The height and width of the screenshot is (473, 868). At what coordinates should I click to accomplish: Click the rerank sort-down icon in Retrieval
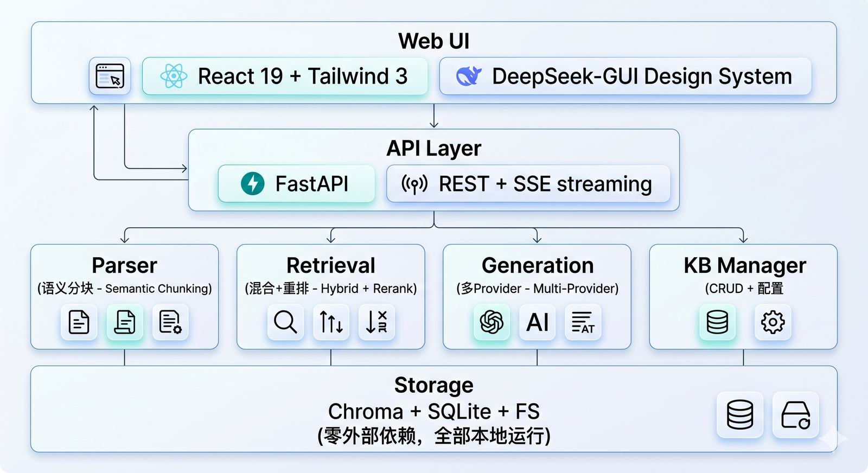(376, 322)
